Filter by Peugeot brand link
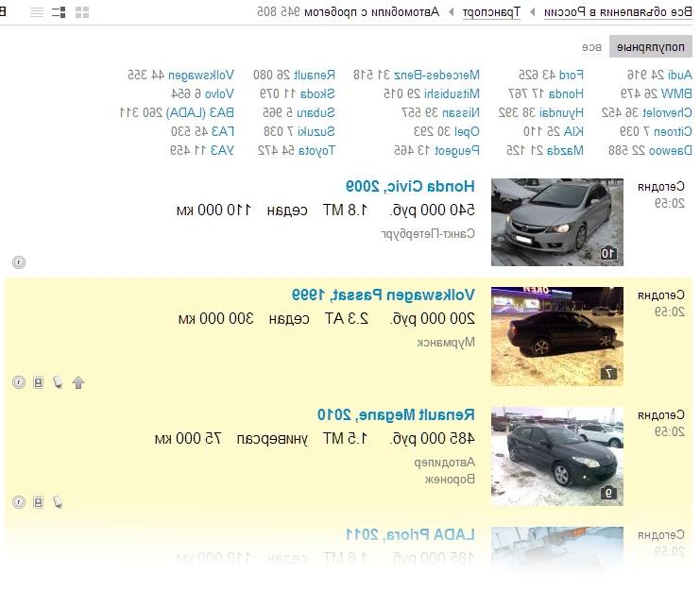Screen dimensions: 700x590 tap(456, 151)
